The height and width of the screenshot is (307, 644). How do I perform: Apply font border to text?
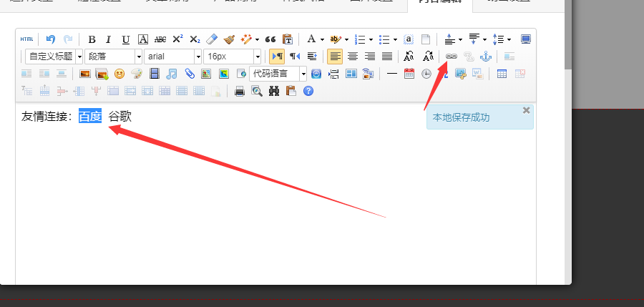click(143, 39)
